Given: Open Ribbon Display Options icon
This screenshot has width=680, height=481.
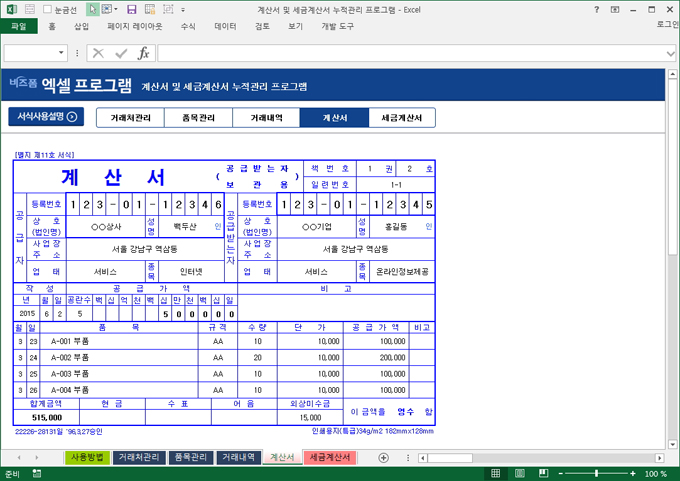Looking at the screenshot, I should [615, 9].
